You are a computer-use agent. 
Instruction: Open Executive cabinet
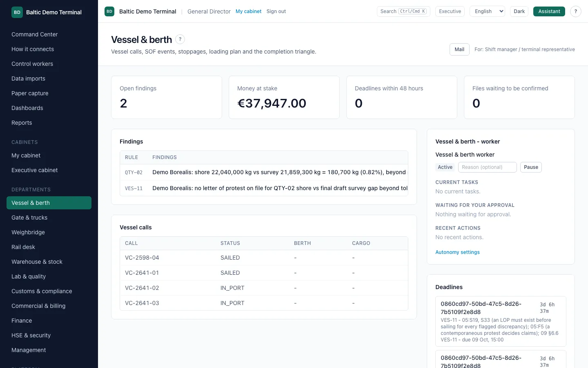coord(49,170)
